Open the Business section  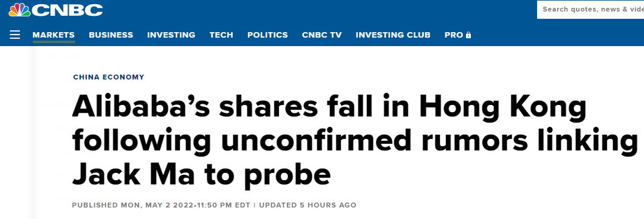pyautogui.click(x=111, y=35)
